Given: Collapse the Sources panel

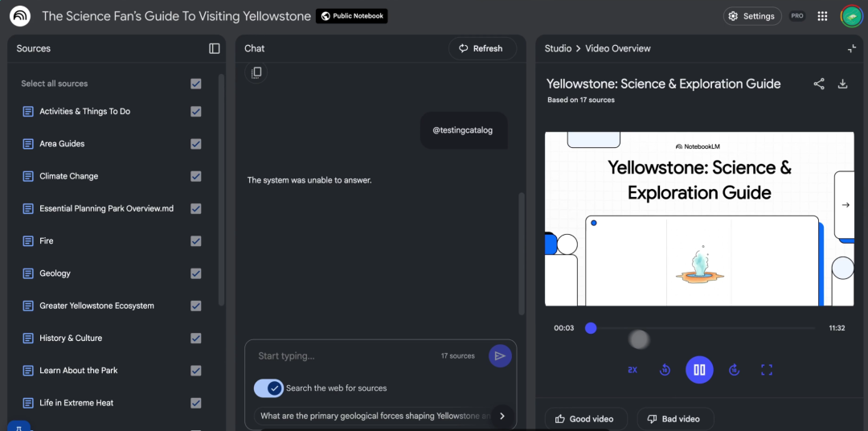Looking at the screenshot, I should pos(214,48).
